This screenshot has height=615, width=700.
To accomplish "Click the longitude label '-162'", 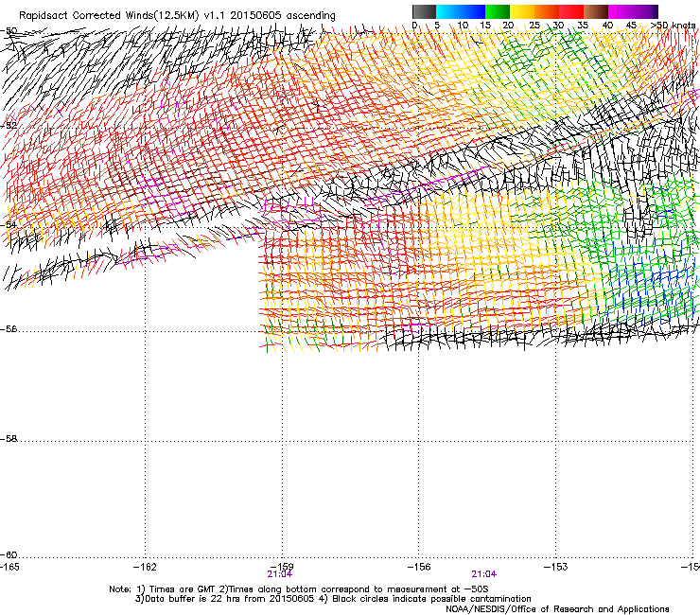I will coord(145,567).
